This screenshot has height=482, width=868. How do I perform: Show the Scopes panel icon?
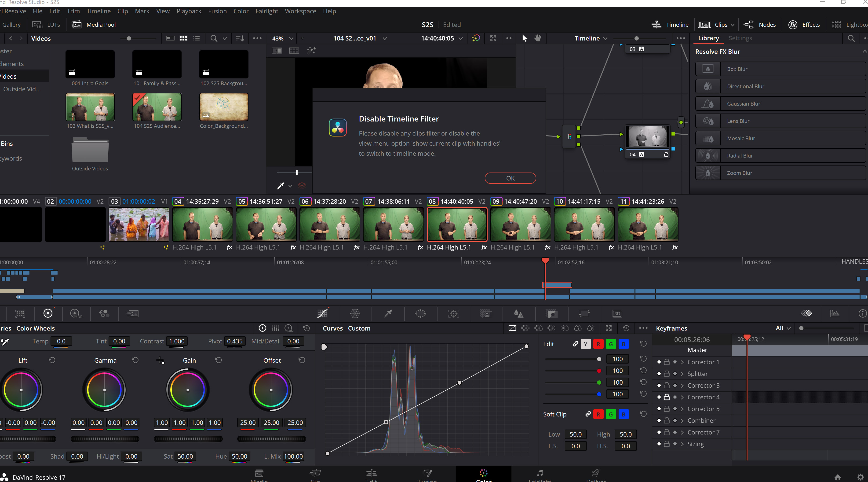(x=835, y=313)
